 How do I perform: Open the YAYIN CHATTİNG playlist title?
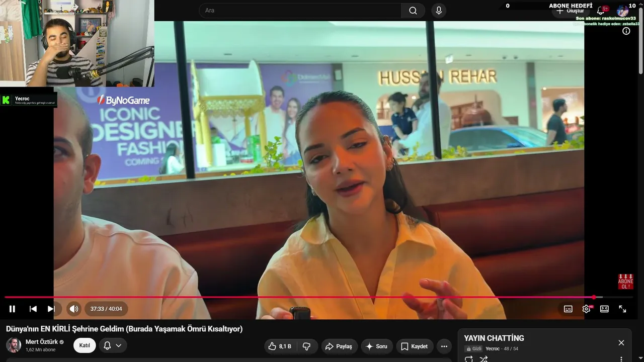tap(494, 338)
